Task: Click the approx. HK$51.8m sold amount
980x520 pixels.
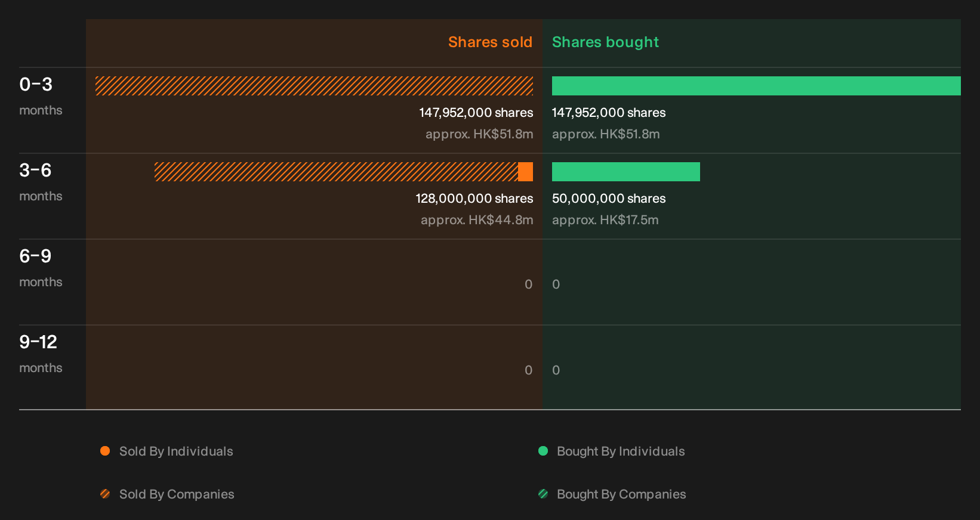Action: coord(479,134)
